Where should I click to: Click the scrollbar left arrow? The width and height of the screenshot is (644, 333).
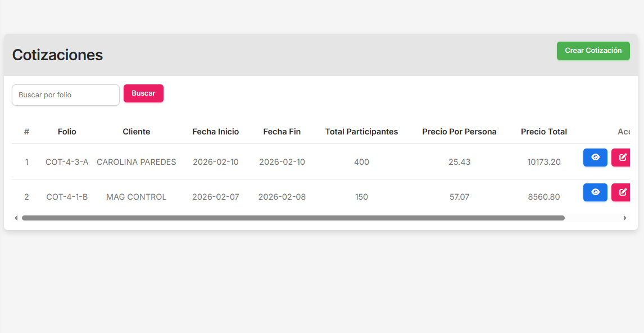[16, 218]
